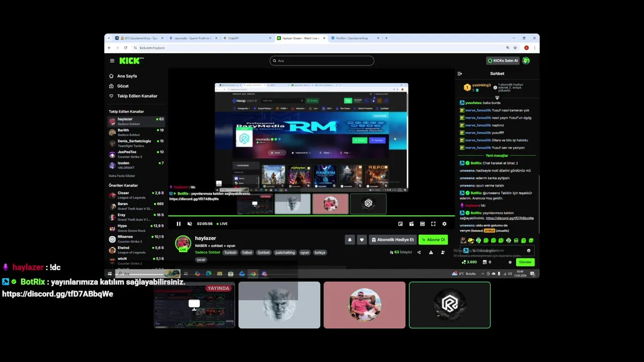Click the 'peak' tag

tap(201, 260)
